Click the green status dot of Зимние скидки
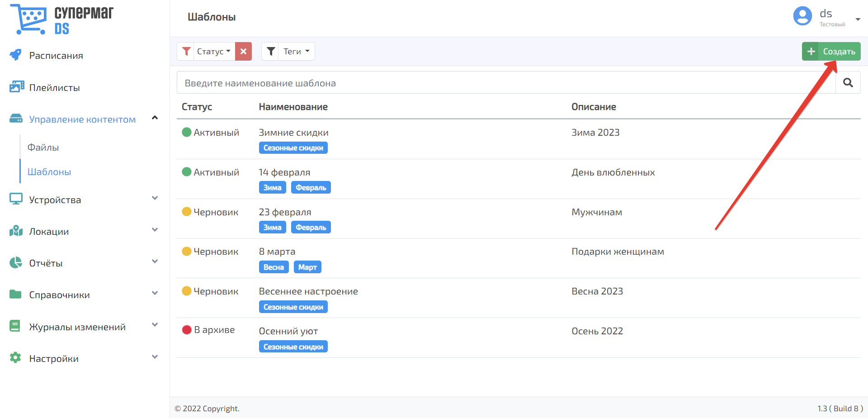 [x=187, y=132]
